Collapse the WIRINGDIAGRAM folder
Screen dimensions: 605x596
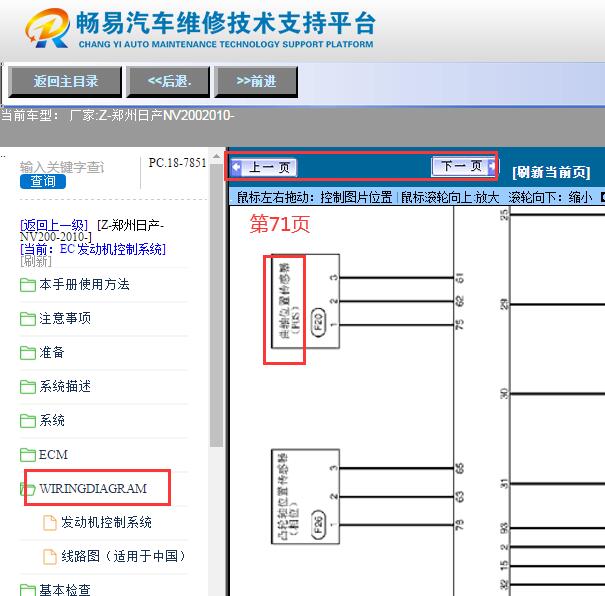[93, 488]
